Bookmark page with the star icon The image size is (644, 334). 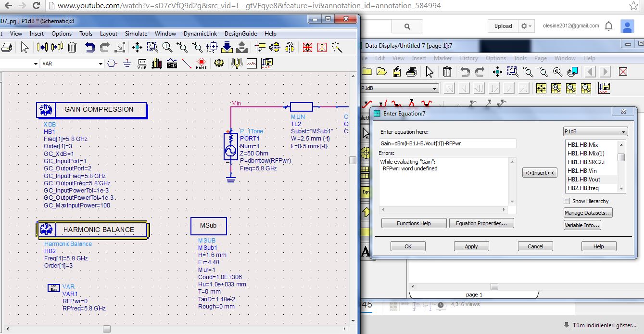pos(634,6)
